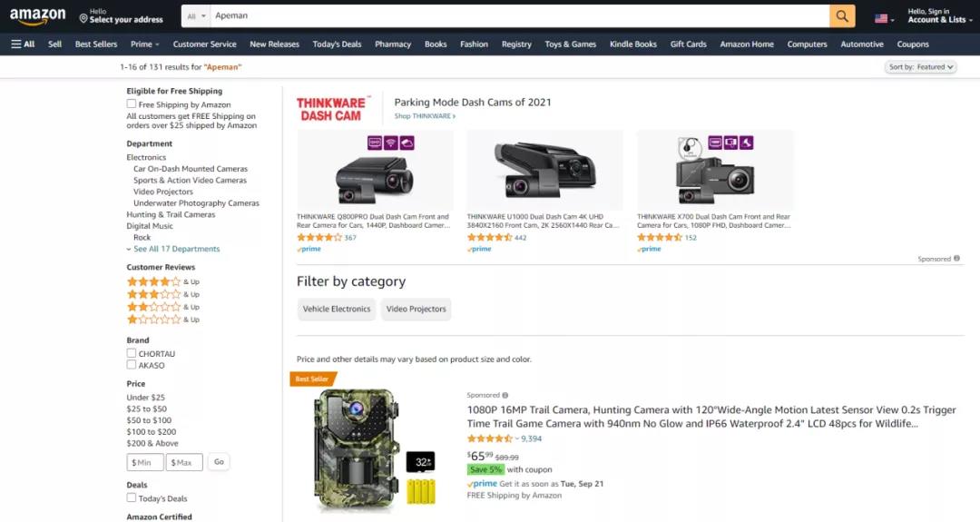Expand the All search category dropdown

click(195, 16)
